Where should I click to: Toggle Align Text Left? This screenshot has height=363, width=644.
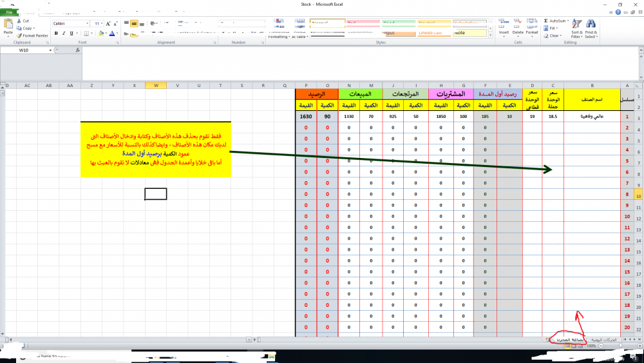tap(126, 34)
